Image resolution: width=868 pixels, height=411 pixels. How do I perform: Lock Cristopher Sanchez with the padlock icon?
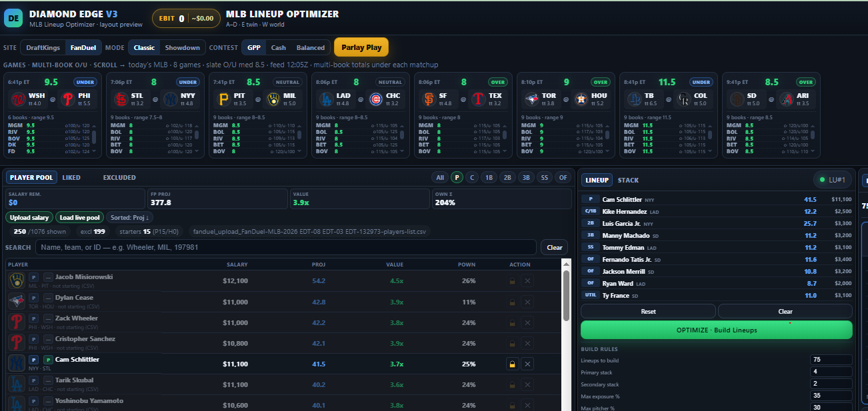511,343
